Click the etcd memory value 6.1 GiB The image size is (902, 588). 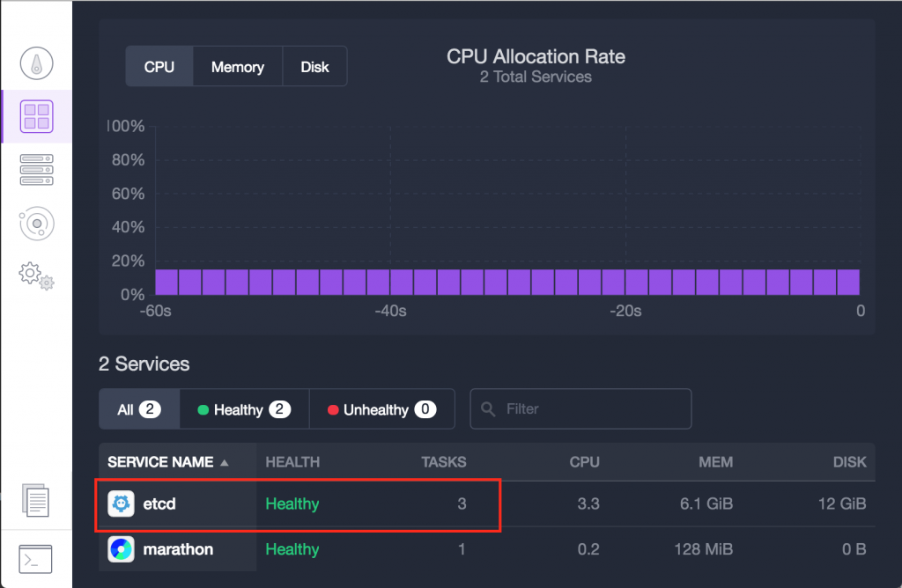click(x=706, y=504)
